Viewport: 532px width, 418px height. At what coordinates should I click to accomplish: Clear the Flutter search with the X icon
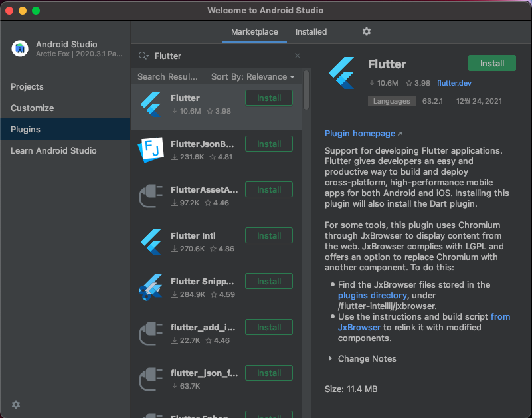pos(298,56)
